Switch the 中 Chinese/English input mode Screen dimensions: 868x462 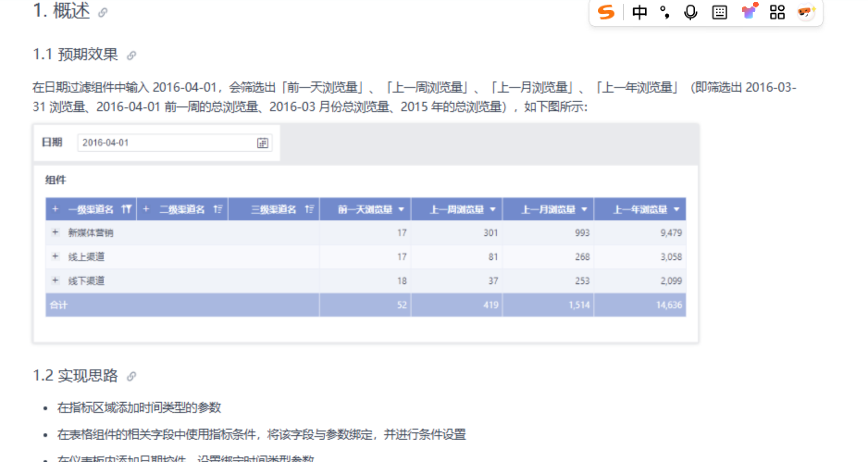(x=639, y=12)
